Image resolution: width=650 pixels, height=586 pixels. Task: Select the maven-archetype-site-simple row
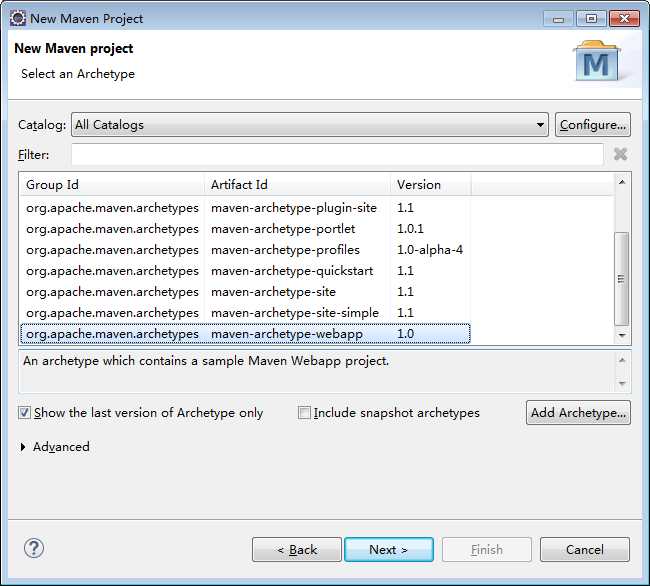pos(245,312)
